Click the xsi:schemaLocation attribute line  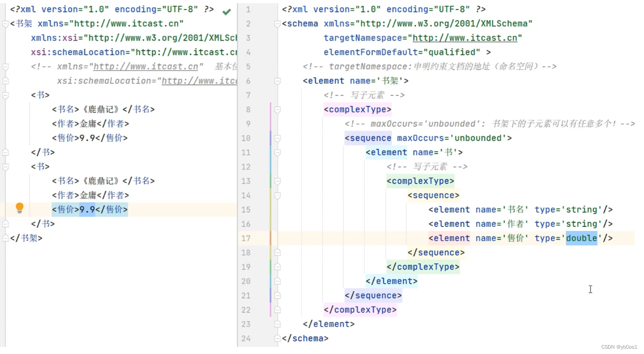point(135,52)
